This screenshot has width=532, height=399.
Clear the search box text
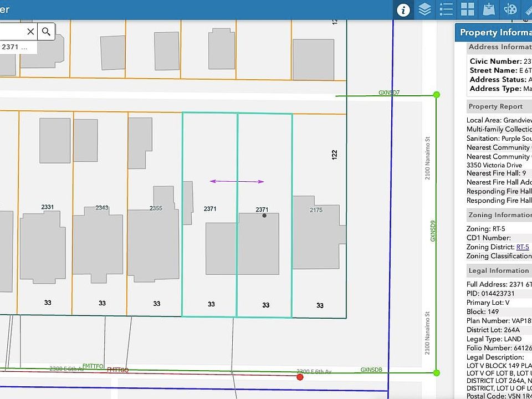point(30,32)
